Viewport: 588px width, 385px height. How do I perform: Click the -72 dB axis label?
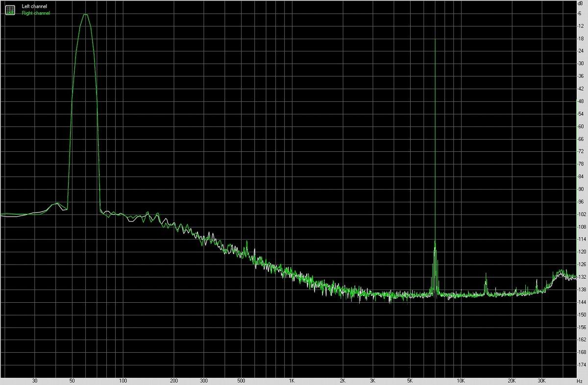click(581, 151)
